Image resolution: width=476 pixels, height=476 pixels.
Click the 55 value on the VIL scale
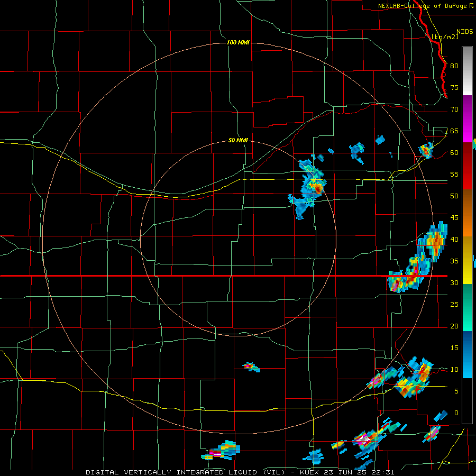click(x=454, y=174)
